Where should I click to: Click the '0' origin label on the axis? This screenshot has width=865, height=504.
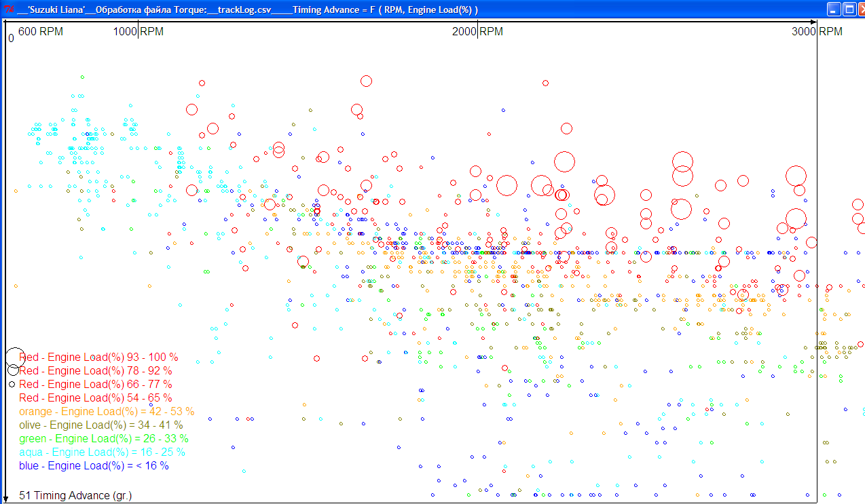(11, 39)
